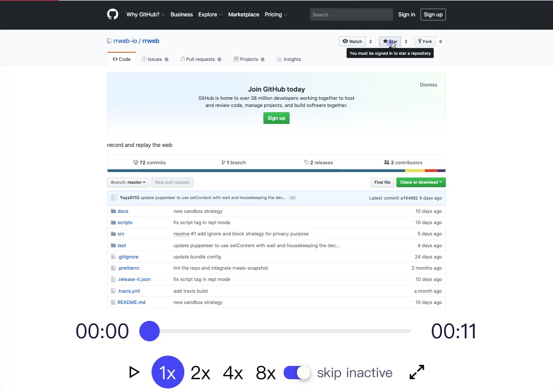Click the test folder icon
Viewport: 553px width, 392px height.
[x=113, y=245]
